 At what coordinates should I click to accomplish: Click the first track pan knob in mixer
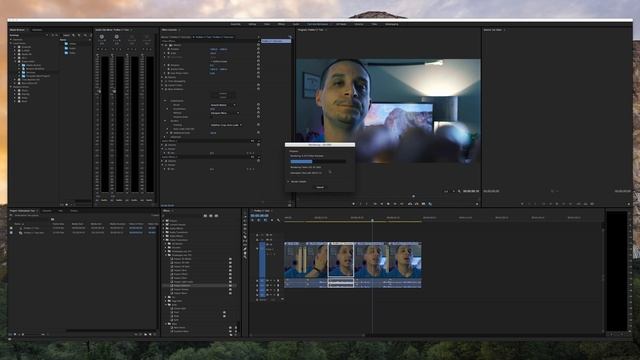tap(102, 37)
